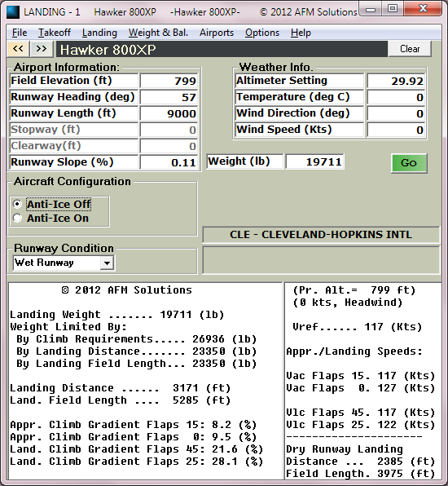448x486 pixels.
Task: Click the CLE - CLEVELAND-HOPKINS INTL airport bar
Action: pyautogui.click(x=321, y=235)
